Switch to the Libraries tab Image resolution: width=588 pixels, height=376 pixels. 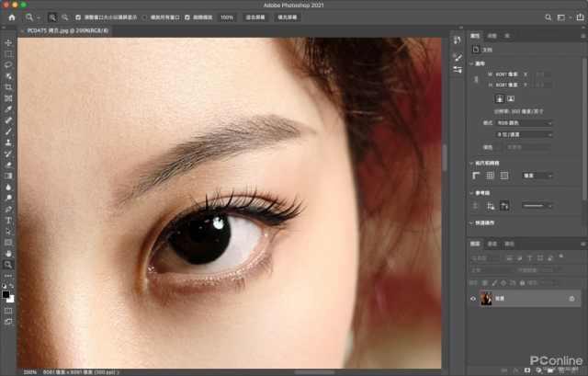coord(507,36)
